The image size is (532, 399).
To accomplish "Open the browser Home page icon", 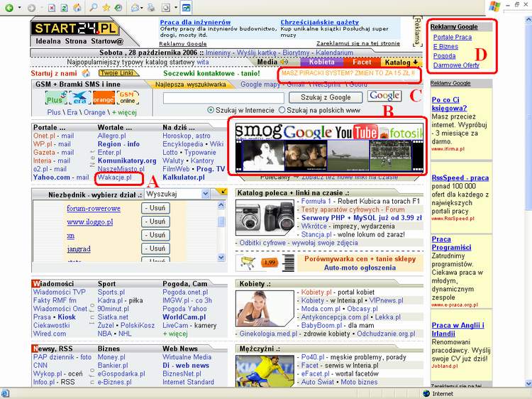I will 77,8.
